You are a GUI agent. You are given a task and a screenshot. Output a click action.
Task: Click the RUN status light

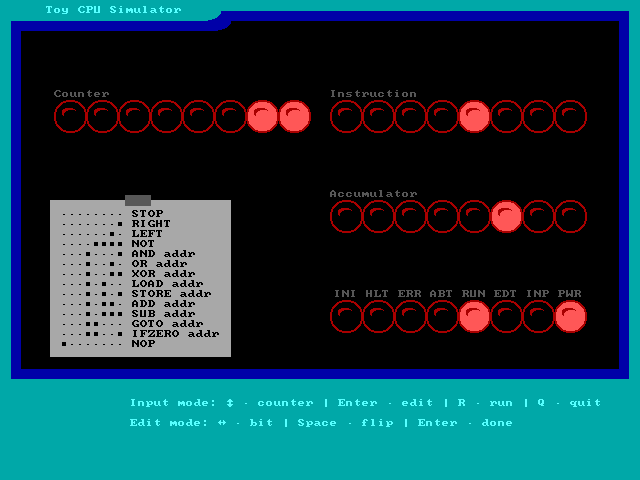tap(474, 317)
